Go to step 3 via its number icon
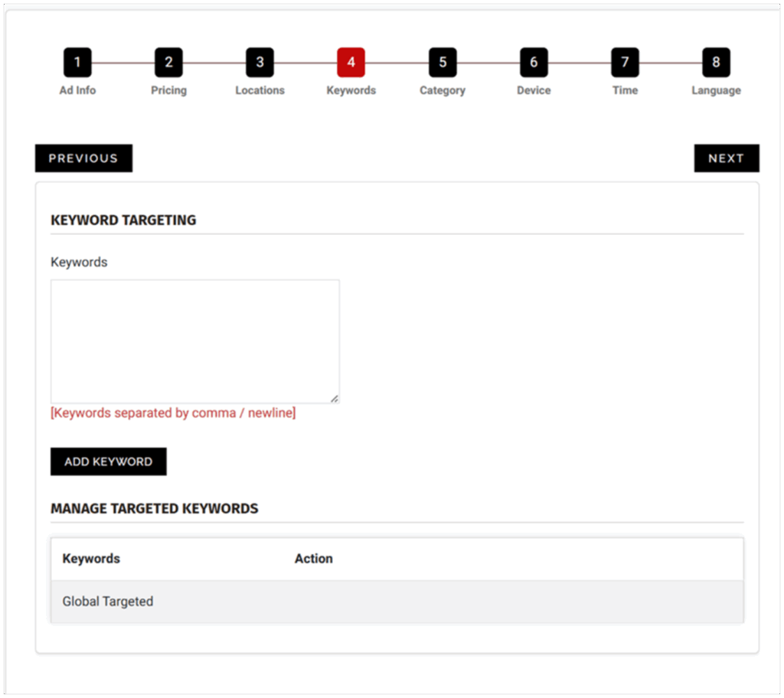This screenshot has width=784, height=698. (260, 63)
